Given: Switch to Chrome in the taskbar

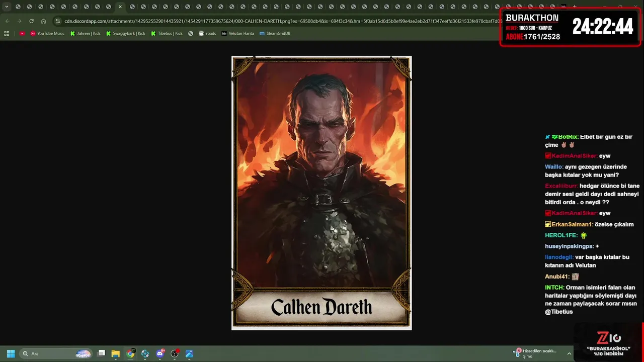Looking at the screenshot, I should (131, 353).
